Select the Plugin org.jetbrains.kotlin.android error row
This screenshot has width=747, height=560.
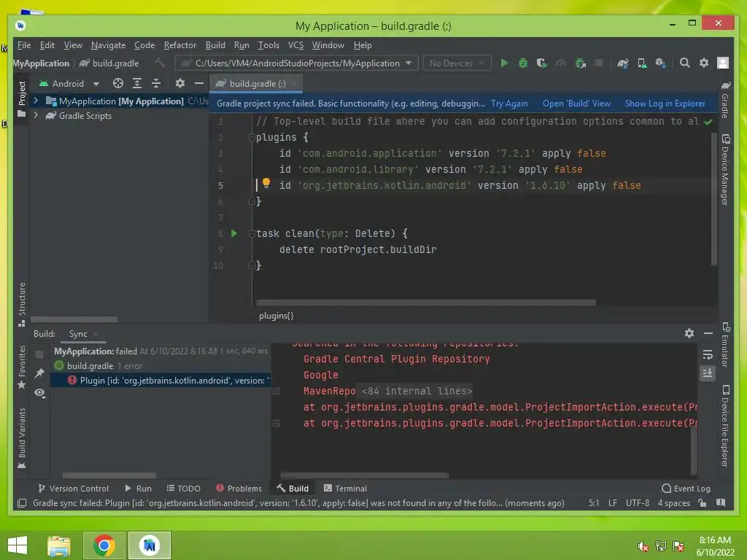pyautogui.click(x=160, y=380)
